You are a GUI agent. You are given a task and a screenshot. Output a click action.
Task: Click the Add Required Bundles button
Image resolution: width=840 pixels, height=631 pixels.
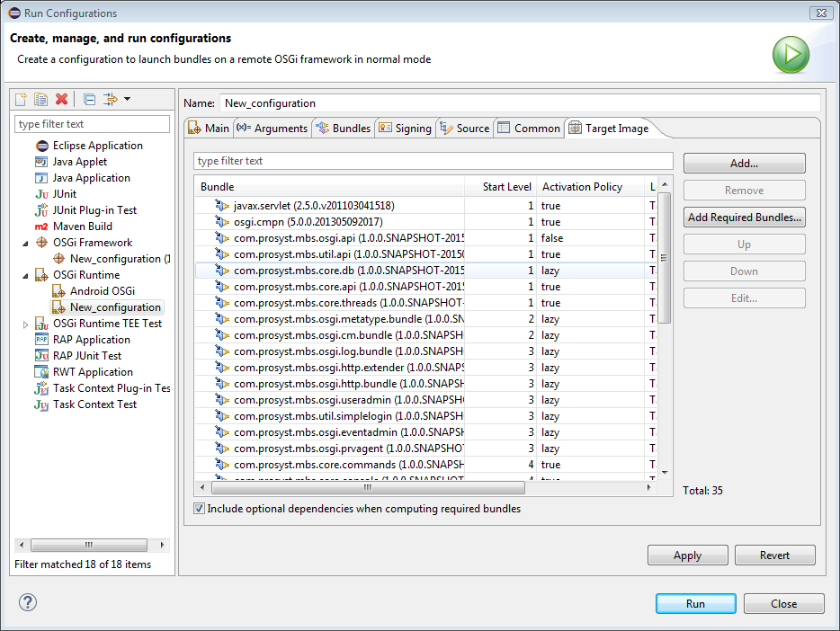[744, 218]
